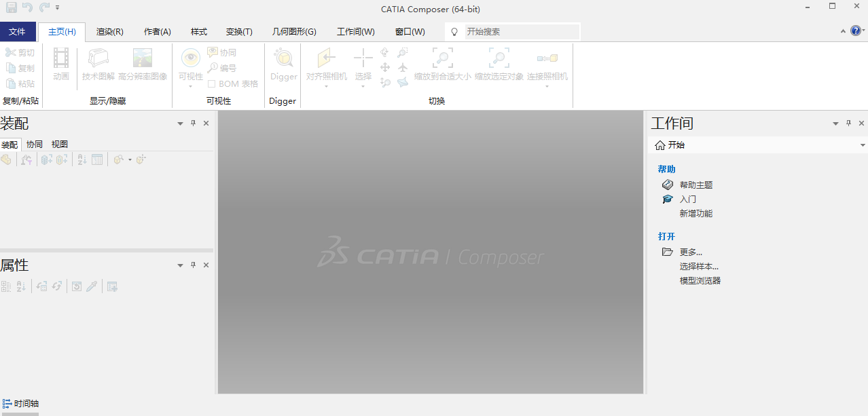Toggle the BOM 表格 checkbox

pyautogui.click(x=212, y=84)
